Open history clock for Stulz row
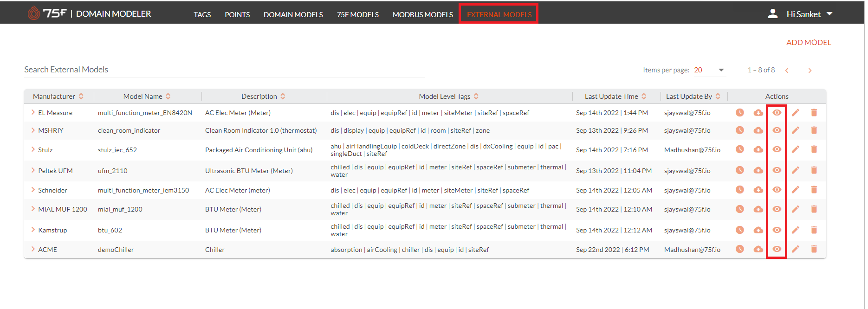Image resolution: width=868 pixels, height=309 pixels. tap(740, 149)
